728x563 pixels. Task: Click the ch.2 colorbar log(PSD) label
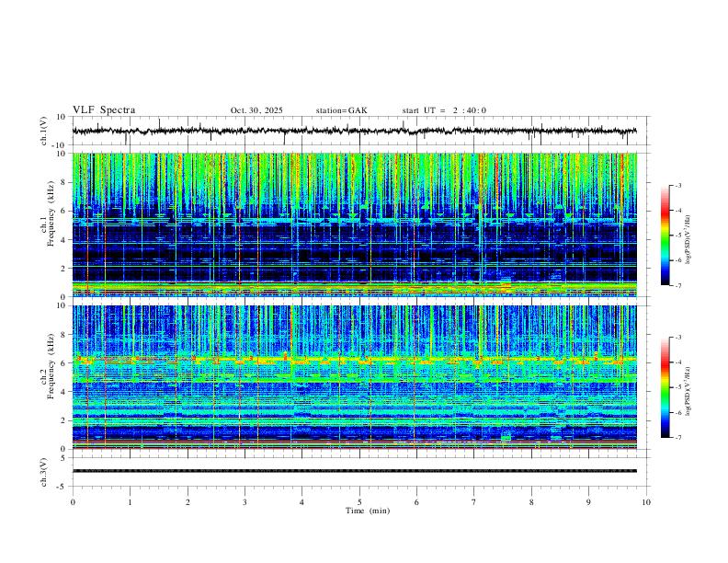coord(688,392)
